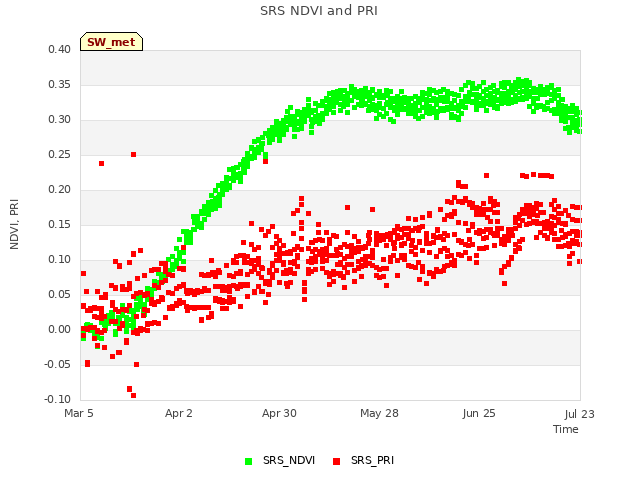640x480 pixels.
Task: Click the green SRS_NDVI legend swatch
Action: pos(248,461)
